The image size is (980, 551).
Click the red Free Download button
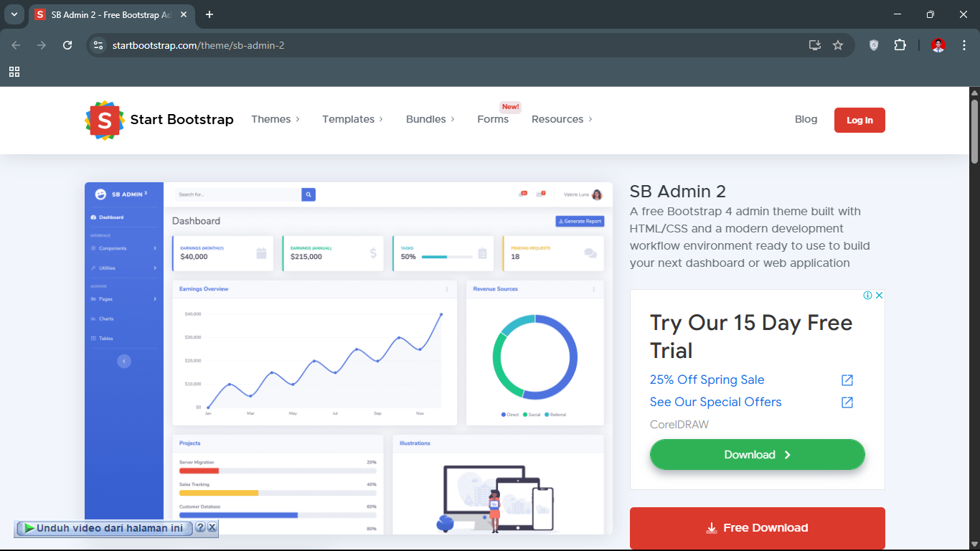coord(757,528)
